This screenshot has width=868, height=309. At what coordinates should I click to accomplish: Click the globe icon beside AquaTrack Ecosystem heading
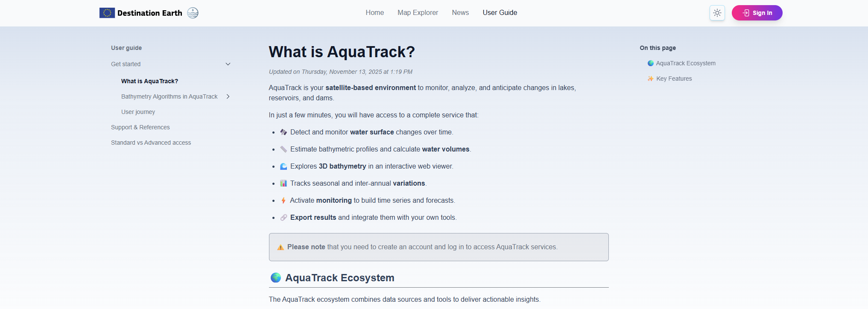click(x=276, y=278)
